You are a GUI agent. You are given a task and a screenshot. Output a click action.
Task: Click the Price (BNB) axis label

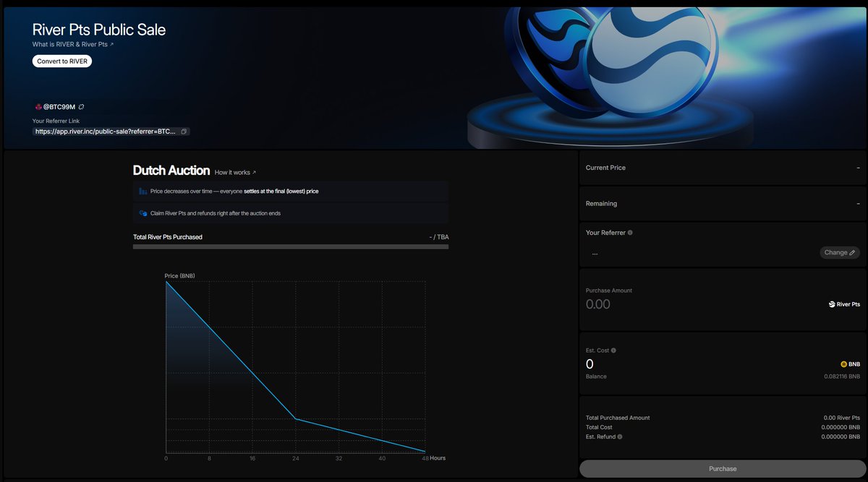click(x=179, y=276)
